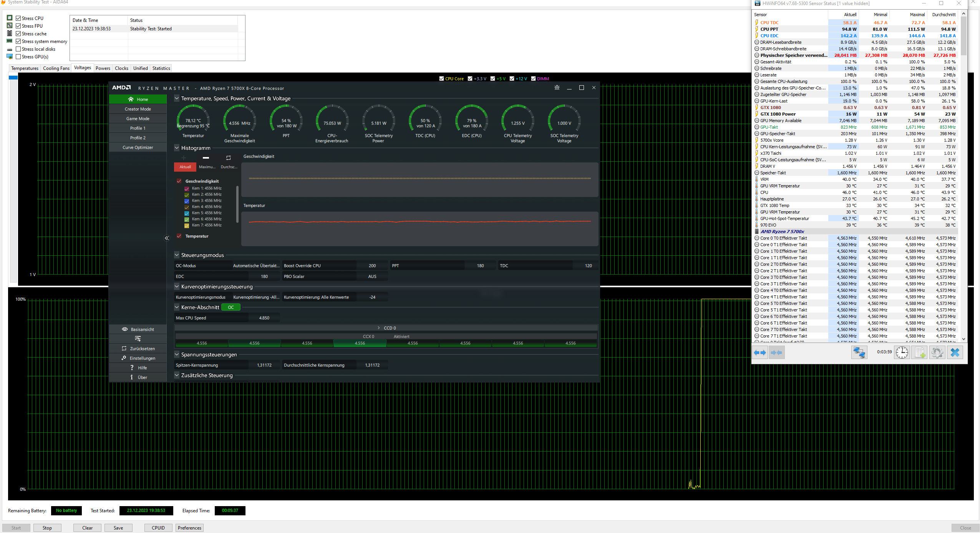This screenshot has height=533, width=980.
Task: Collapse the Kerne-Abschnitt section
Action: coord(177,307)
